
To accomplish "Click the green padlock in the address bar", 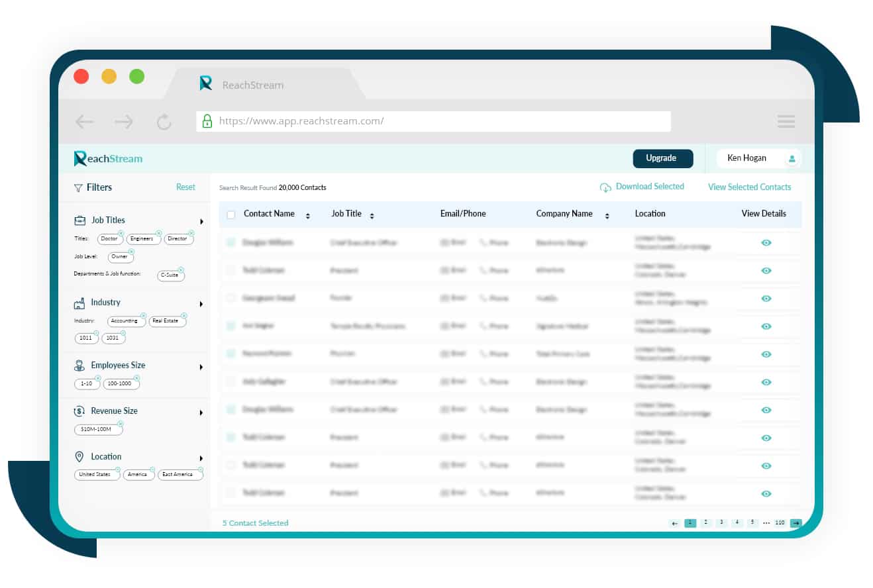I will [207, 121].
